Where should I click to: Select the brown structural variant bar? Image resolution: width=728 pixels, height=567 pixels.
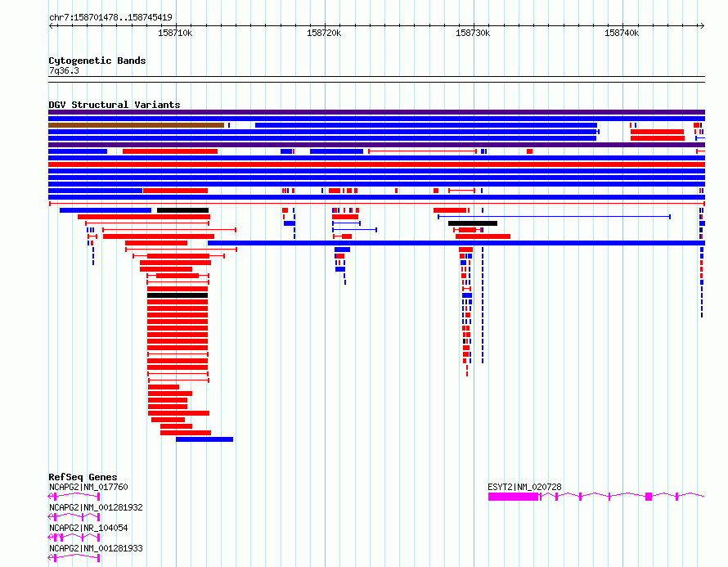[x=136, y=125]
